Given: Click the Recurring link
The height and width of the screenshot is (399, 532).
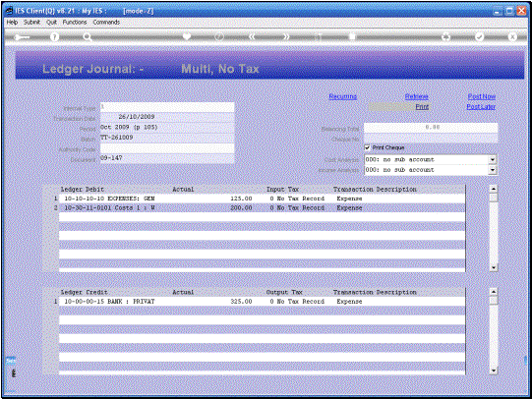Looking at the screenshot, I should coord(342,96).
